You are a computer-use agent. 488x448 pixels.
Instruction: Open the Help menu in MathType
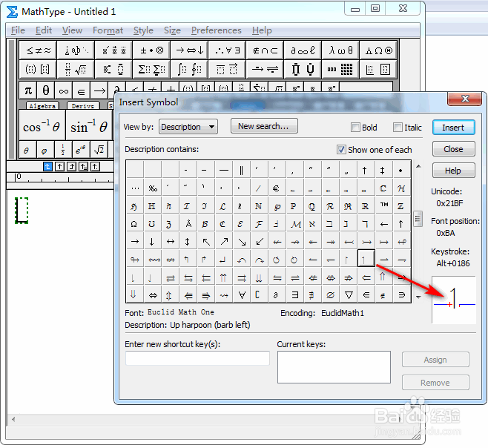(262, 30)
